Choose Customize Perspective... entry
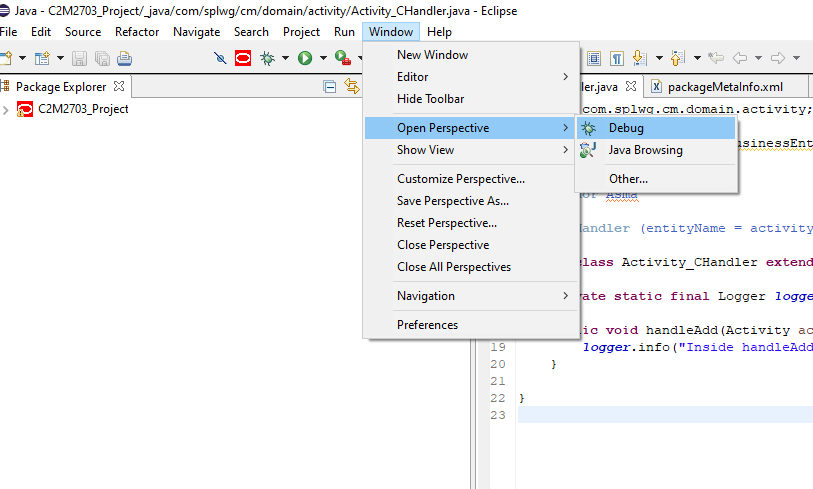Viewport: 813px width, 489px height. coord(472,179)
